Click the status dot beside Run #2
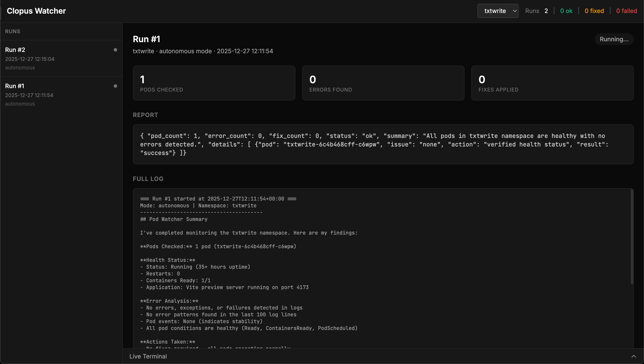This screenshot has width=644, height=364. point(115,50)
